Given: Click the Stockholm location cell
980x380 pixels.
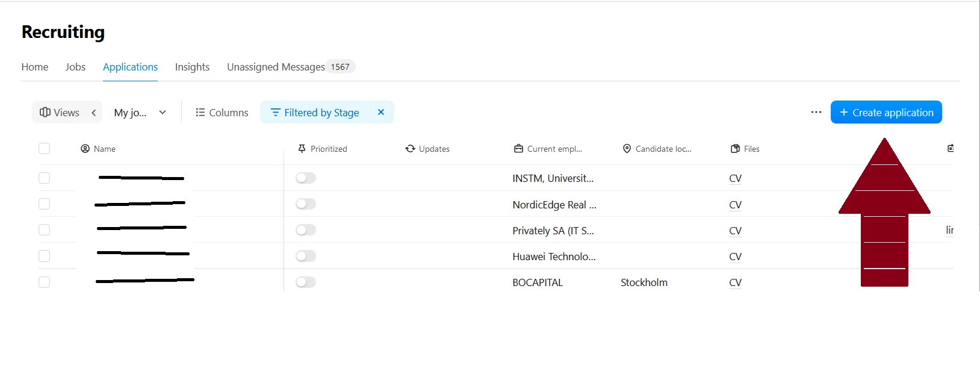Looking at the screenshot, I should pos(644,282).
